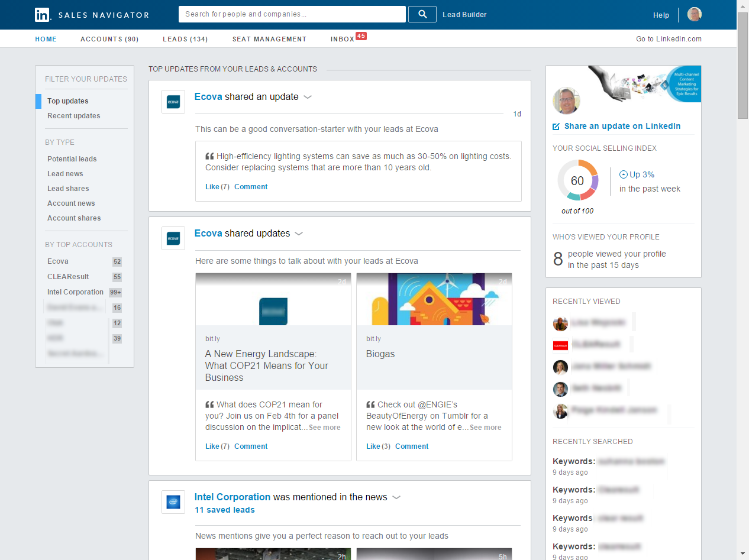Open the COP21 article thumbnail image
749x560 pixels.
click(x=273, y=299)
